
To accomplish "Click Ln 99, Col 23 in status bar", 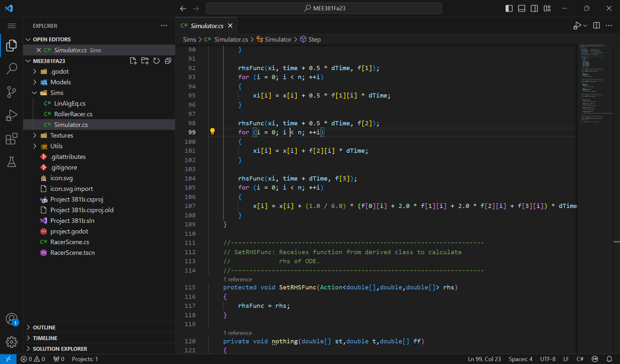I will (484, 359).
